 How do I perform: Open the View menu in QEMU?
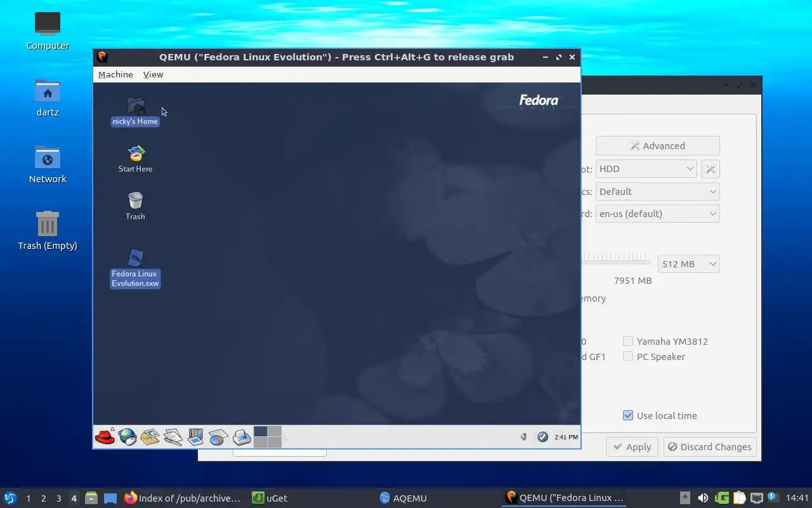click(x=153, y=74)
